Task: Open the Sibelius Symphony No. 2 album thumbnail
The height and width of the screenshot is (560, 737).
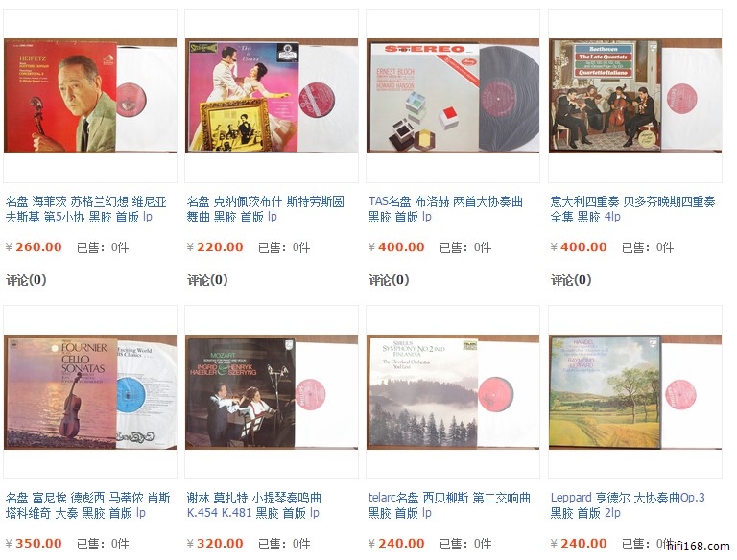Action: point(453,392)
